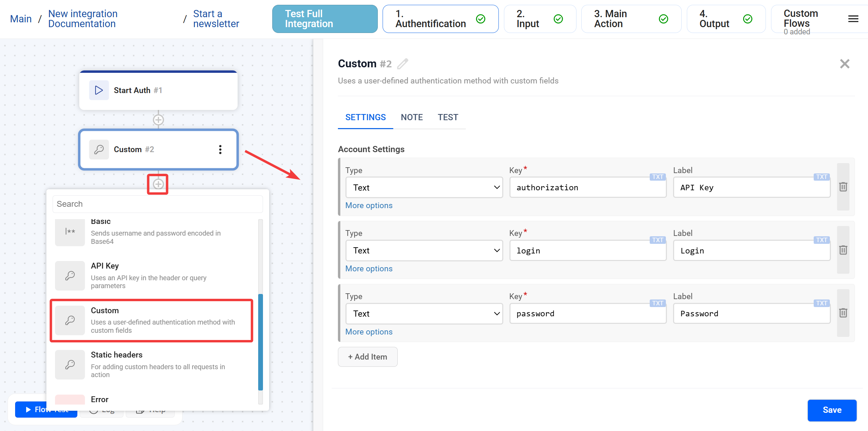The width and height of the screenshot is (868, 431).
Task: Switch to the NOTE tab
Action: (411, 117)
